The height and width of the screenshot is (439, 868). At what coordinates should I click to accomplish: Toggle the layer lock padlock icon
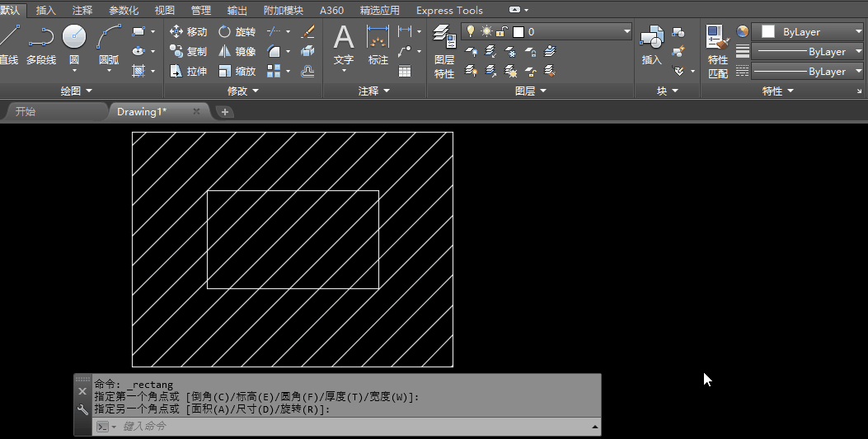point(501,31)
